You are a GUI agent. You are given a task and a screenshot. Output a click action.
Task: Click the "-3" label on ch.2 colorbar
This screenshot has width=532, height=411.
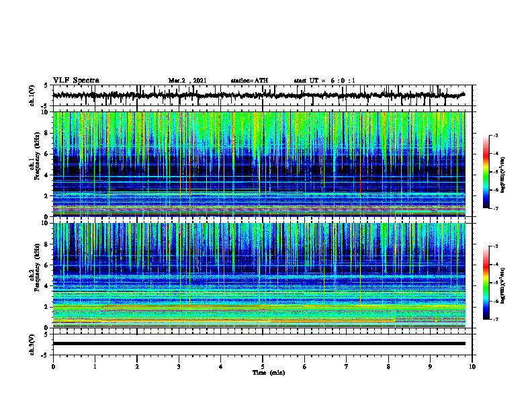495,246
